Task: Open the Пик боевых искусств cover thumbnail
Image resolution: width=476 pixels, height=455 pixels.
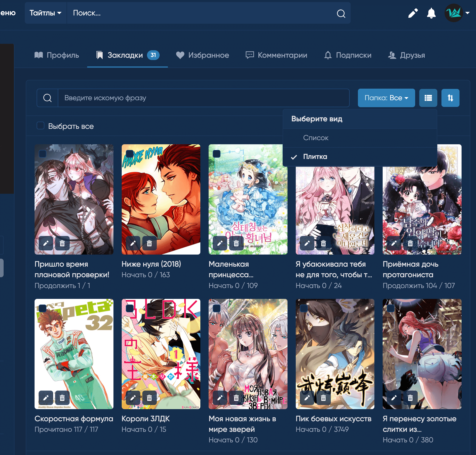Action: point(335,354)
